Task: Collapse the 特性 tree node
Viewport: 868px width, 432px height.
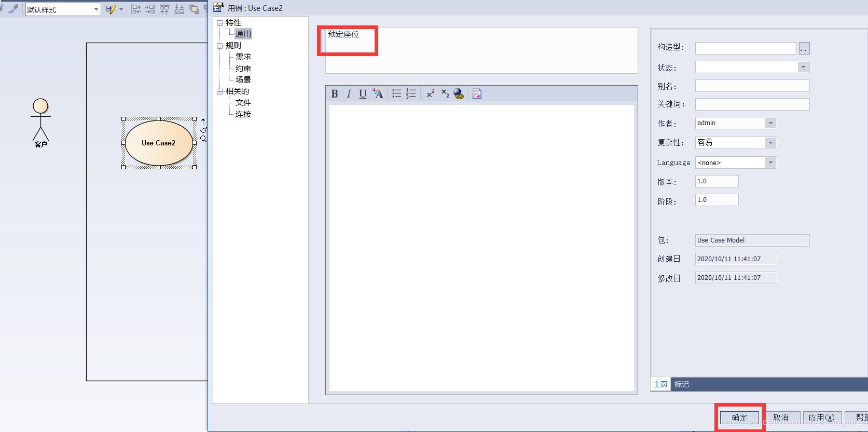Action: [219, 23]
